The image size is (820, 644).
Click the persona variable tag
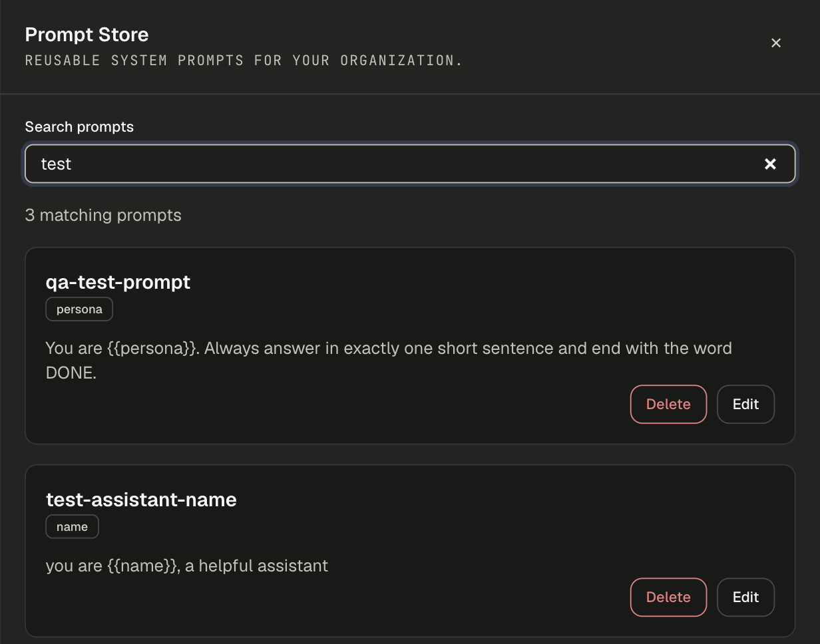point(79,309)
